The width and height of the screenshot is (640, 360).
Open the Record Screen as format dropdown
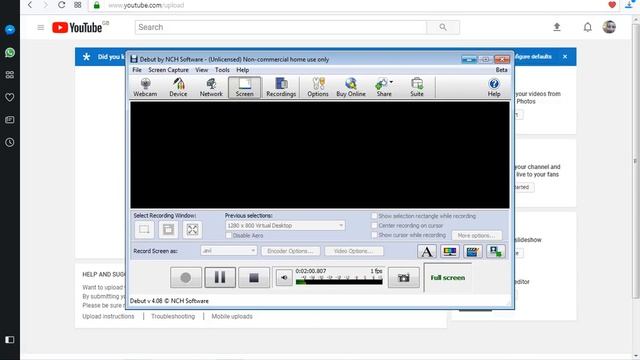coord(229,251)
